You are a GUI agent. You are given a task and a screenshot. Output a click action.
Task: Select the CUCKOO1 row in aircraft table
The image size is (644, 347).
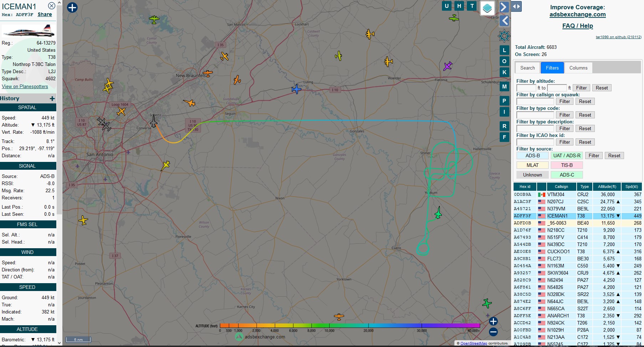point(577,252)
